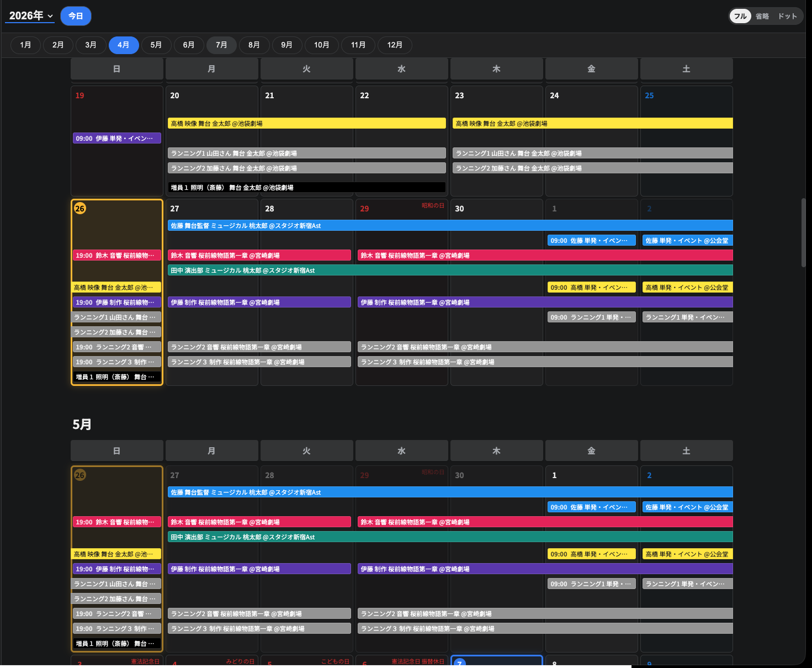The height and width of the screenshot is (668, 812).
Task: Switch to ドット dot view mode
Action: pos(788,16)
